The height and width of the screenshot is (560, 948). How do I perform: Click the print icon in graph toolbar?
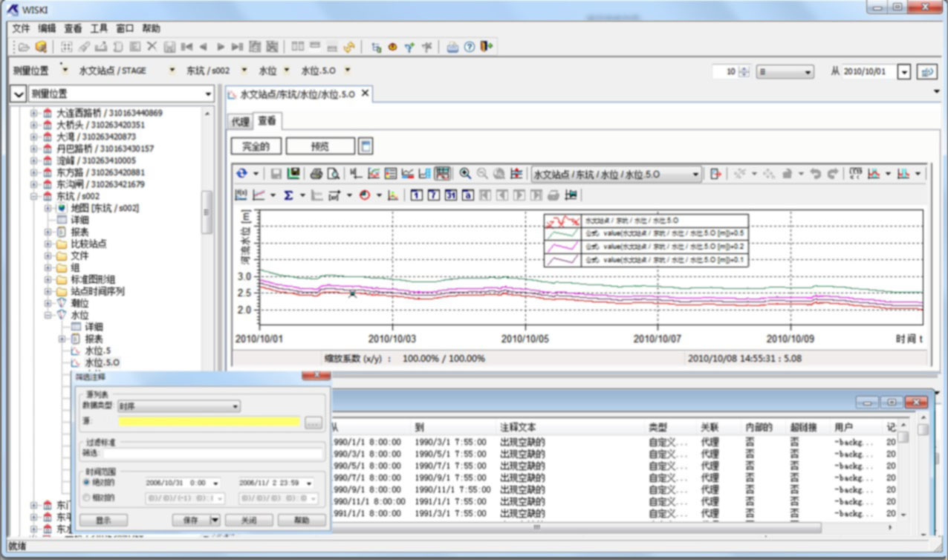click(316, 174)
